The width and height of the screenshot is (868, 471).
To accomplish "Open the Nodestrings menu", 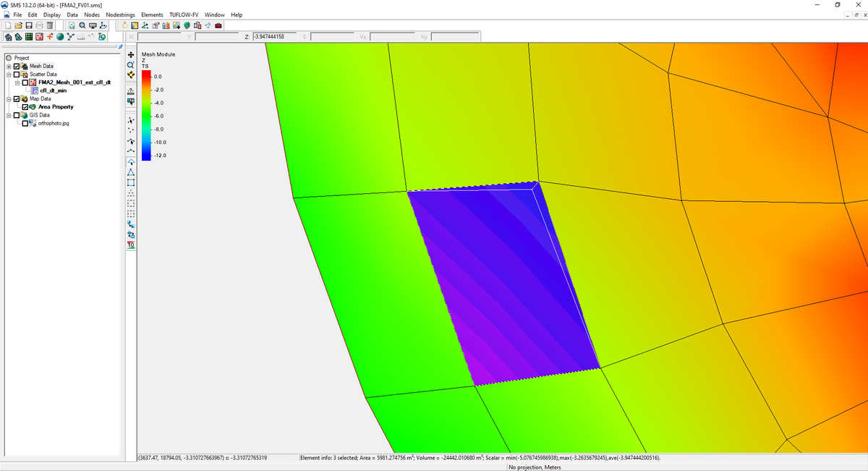I will coord(120,14).
